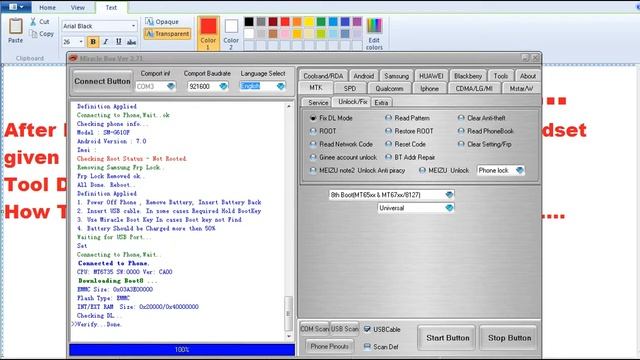Click the Phone Pinouts button
Viewport: 640px width, 360px height.
click(329, 347)
